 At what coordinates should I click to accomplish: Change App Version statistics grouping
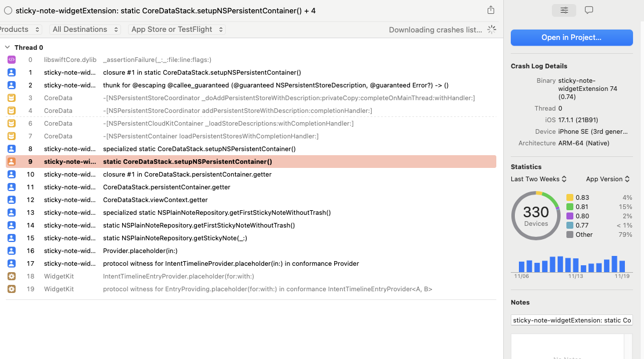point(608,179)
